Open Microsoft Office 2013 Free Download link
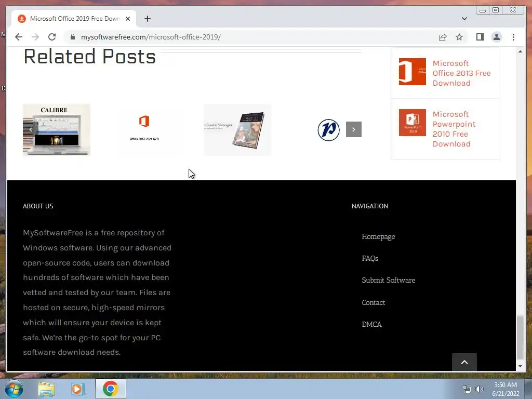Screen dimensions: 532x399 click(461, 73)
